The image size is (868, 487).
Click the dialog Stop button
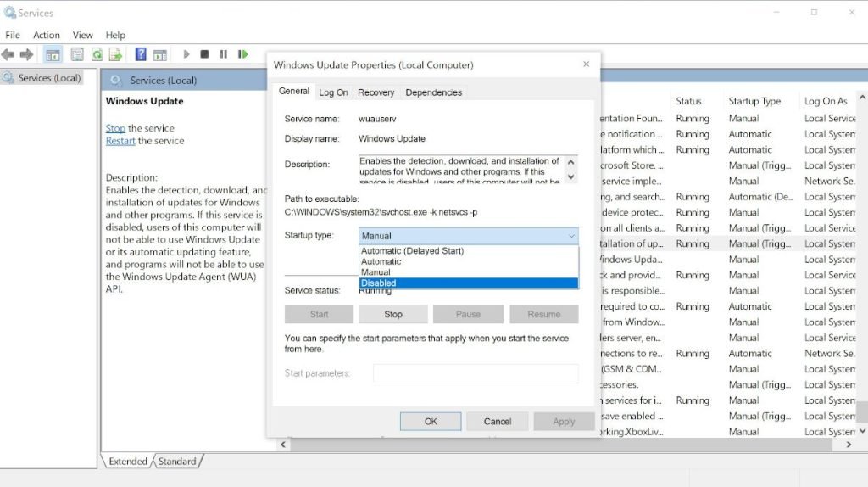pos(393,314)
